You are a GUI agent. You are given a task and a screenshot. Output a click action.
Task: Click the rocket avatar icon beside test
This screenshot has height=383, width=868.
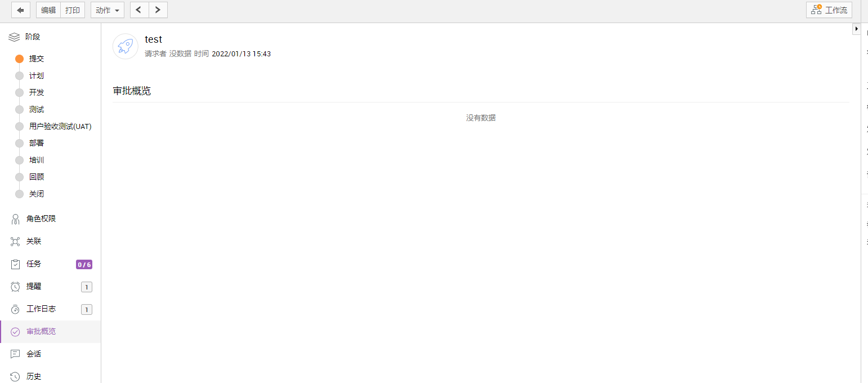(x=126, y=46)
